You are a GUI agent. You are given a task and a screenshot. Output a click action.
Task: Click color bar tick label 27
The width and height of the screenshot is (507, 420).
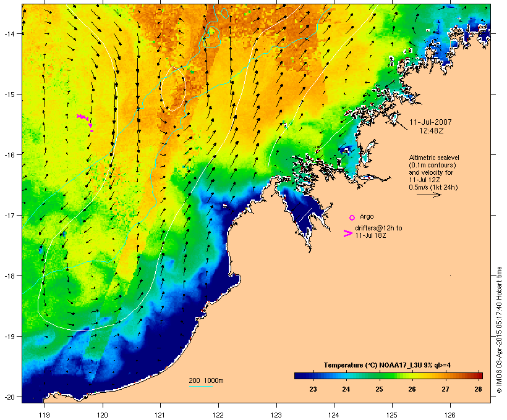(x=445, y=389)
